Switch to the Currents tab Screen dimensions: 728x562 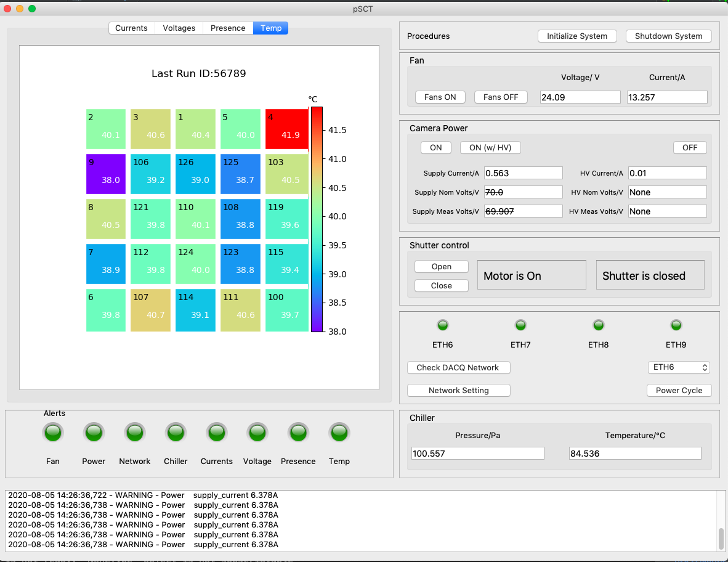click(131, 28)
